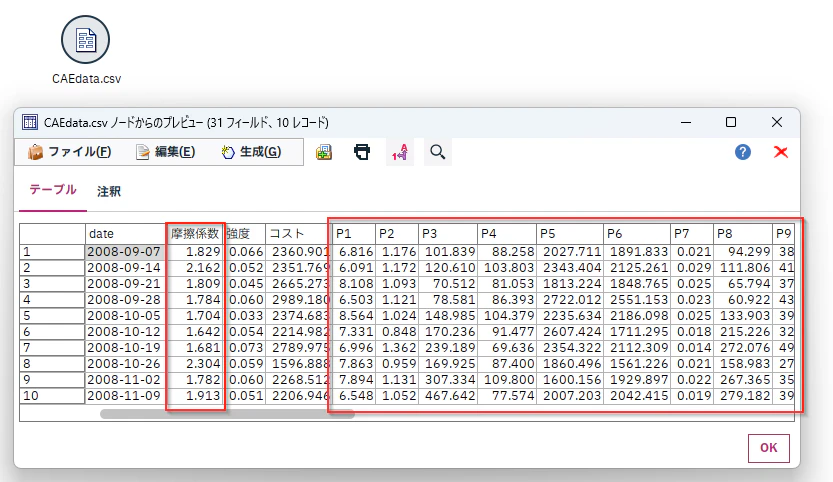Select row number 10 header

52,396
